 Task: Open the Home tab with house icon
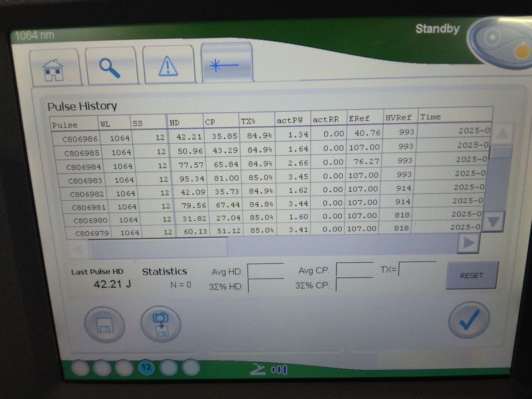(x=55, y=67)
